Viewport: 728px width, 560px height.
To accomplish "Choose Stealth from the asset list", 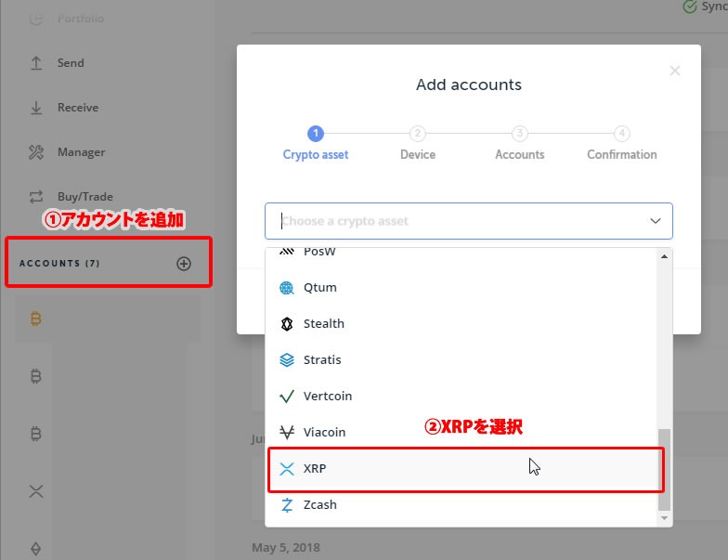I will [x=461, y=323].
